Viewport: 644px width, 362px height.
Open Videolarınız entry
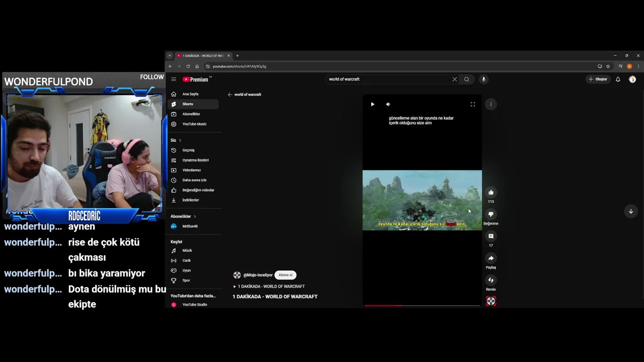tap(193, 170)
